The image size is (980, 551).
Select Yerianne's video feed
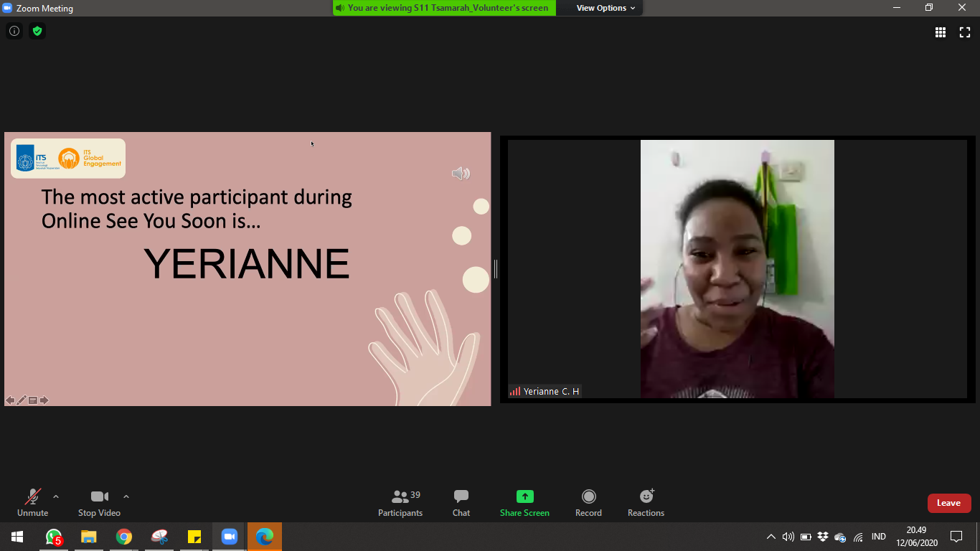click(737, 269)
